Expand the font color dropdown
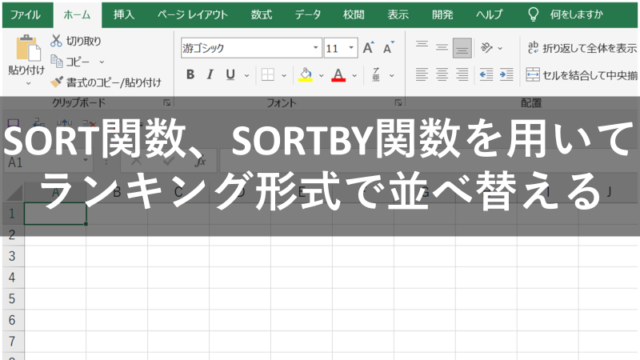 point(354,76)
